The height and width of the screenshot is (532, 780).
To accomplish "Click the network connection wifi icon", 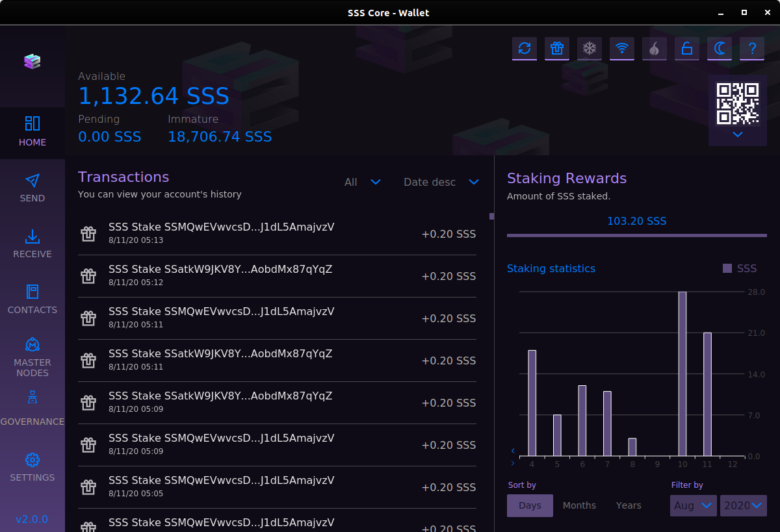I will click(622, 48).
